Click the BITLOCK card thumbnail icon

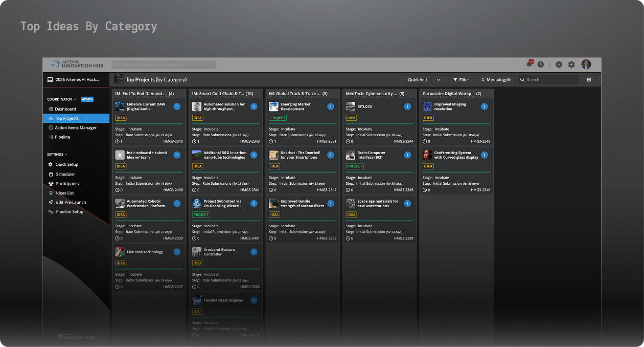(x=350, y=106)
